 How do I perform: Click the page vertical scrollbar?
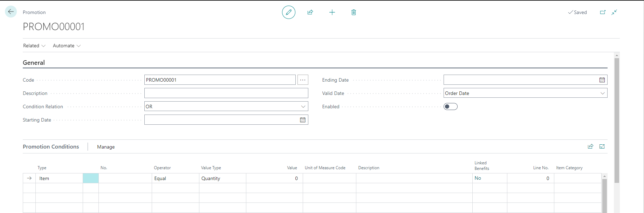[617, 119]
